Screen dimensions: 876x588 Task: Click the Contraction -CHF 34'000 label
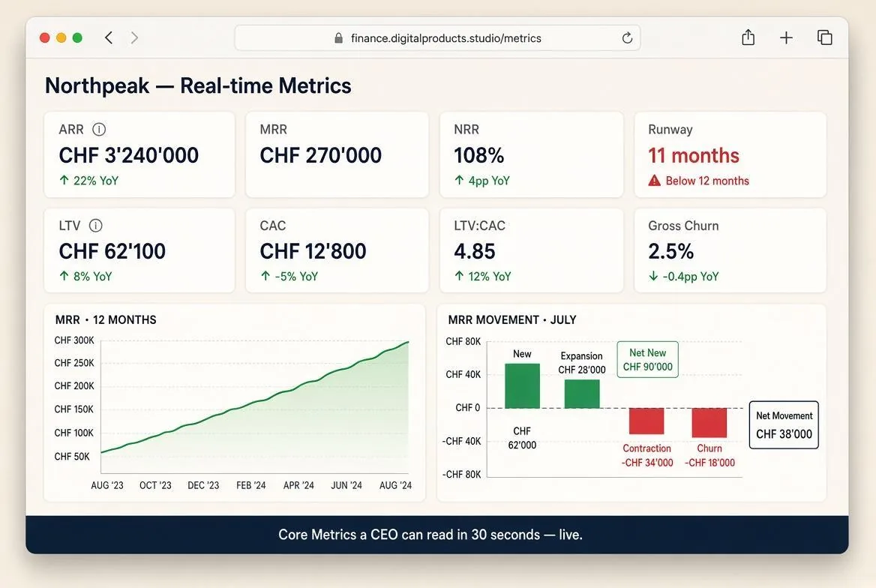pos(647,455)
